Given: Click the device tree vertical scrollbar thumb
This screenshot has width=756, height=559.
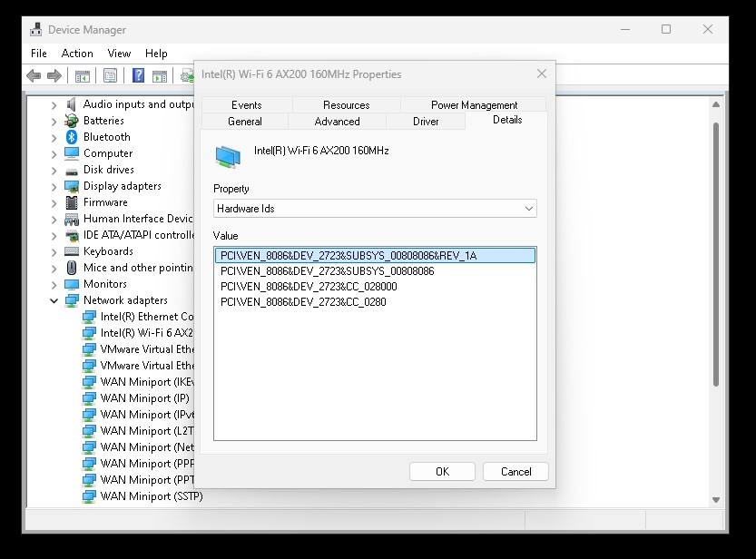Looking at the screenshot, I should (x=716, y=254).
